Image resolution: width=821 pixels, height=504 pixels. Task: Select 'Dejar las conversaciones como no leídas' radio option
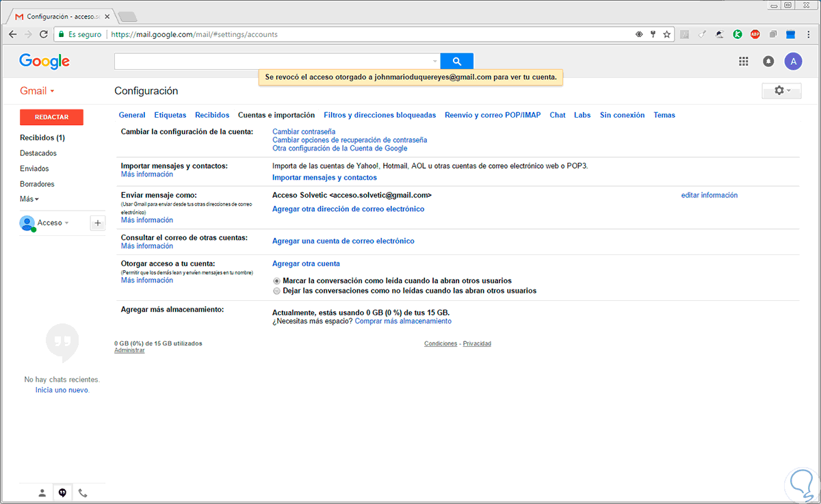click(276, 291)
